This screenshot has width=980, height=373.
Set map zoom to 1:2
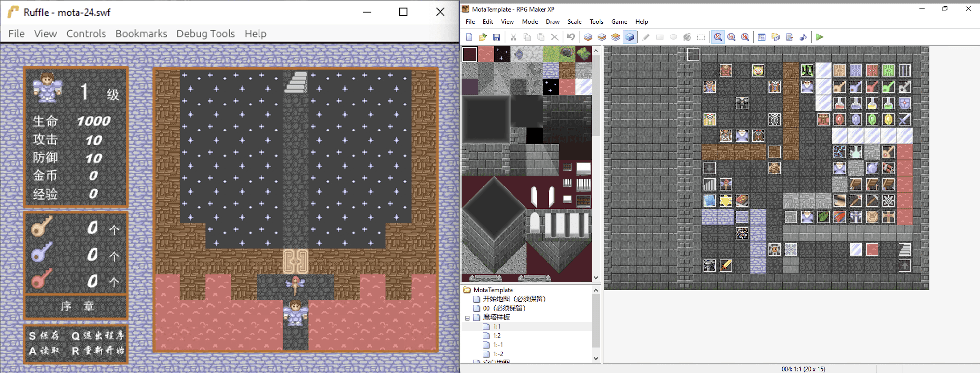(731, 37)
